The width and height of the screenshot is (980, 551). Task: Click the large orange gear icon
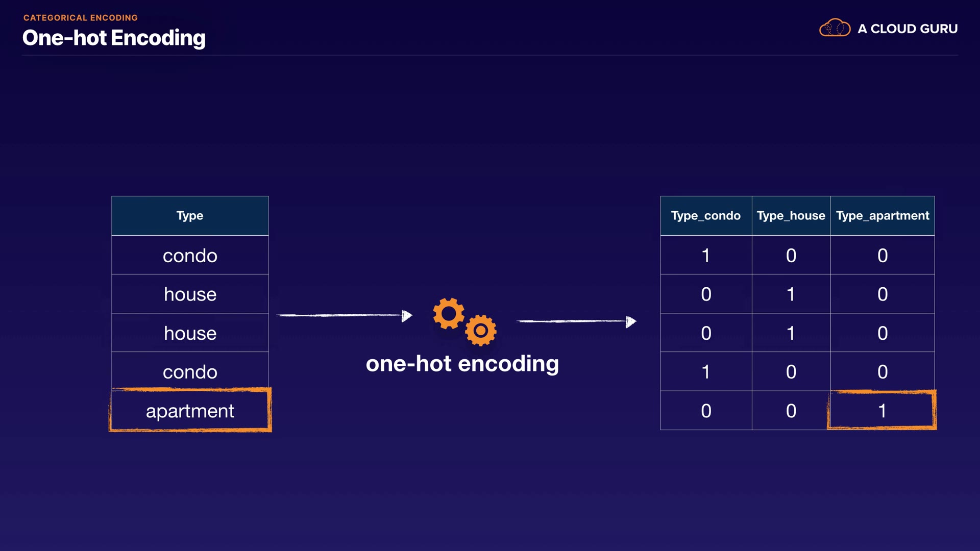tap(449, 313)
